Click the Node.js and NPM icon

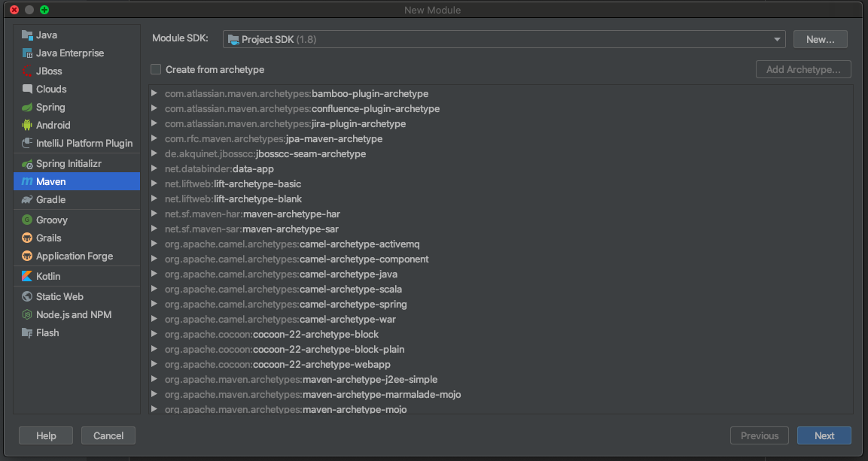pos(26,314)
